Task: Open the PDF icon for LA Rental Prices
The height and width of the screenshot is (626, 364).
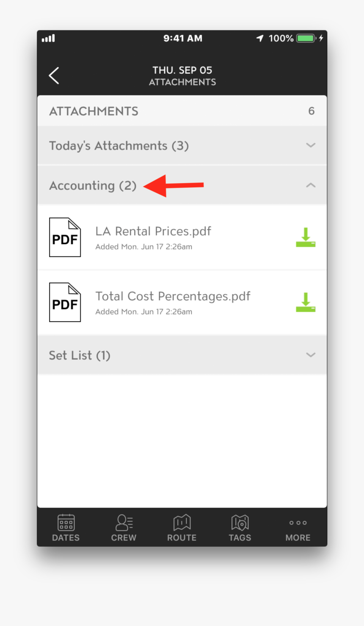Action: pos(65,237)
